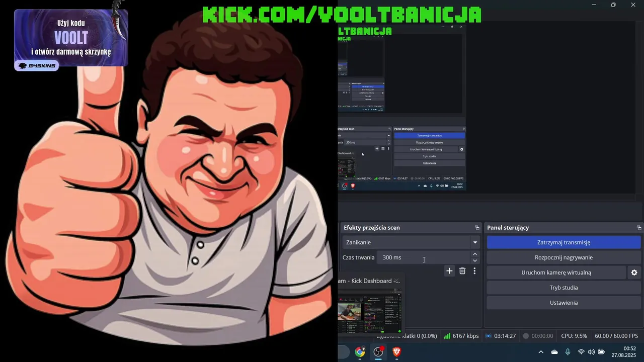
Task: Restore down the OBS window
Action: pos(613,5)
